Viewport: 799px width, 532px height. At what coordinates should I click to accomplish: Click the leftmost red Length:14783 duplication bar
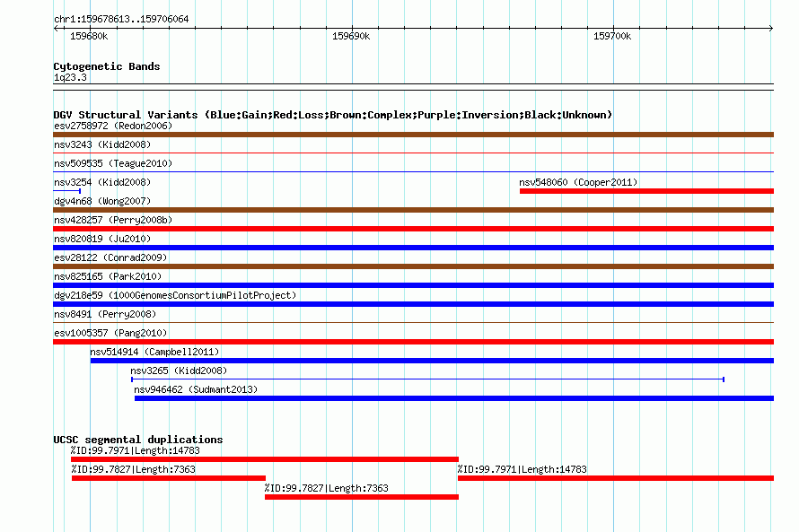pyautogui.click(x=265, y=459)
